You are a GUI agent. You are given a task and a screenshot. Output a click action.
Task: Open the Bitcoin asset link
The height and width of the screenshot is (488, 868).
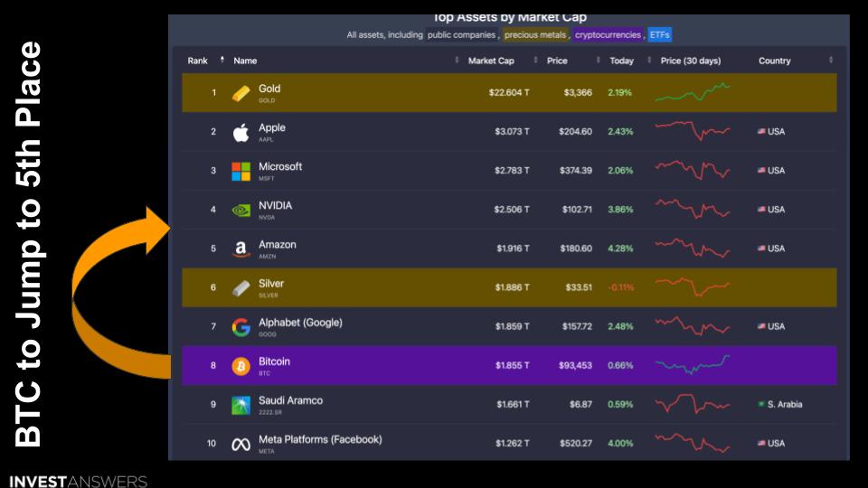[274, 361]
